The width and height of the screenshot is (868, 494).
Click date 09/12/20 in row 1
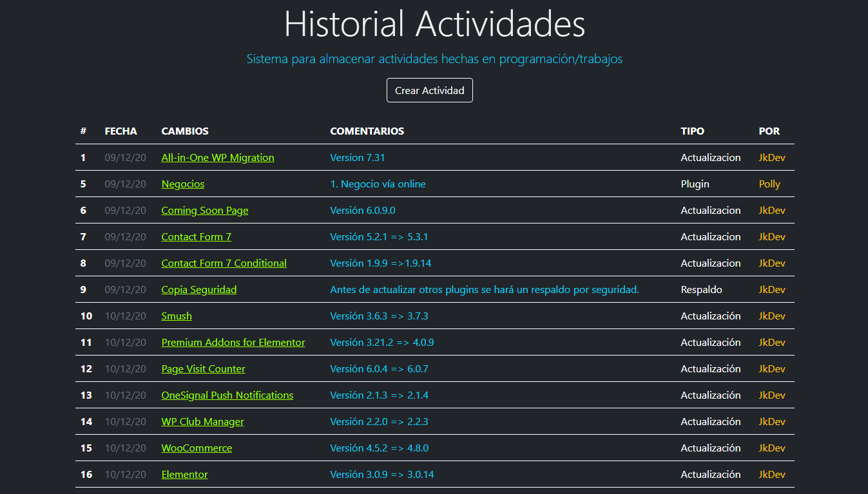[126, 158]
